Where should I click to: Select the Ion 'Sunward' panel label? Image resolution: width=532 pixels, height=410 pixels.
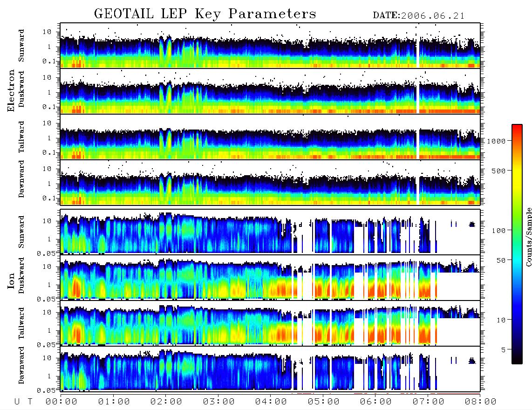(21, 232)
